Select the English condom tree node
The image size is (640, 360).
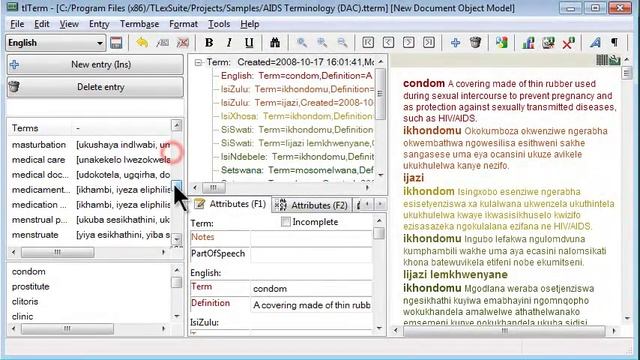(x=296, y=76)
